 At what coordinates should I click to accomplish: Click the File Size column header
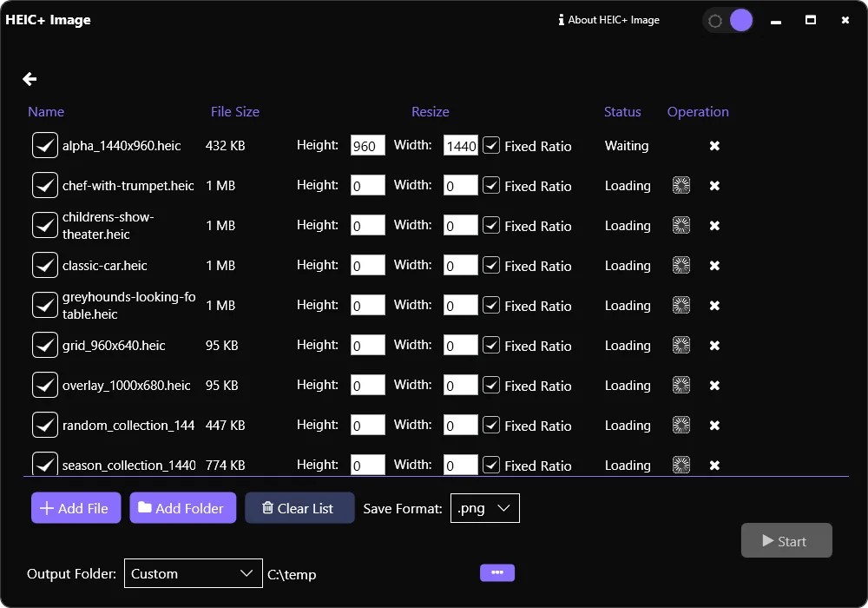(x=234, y=112)
